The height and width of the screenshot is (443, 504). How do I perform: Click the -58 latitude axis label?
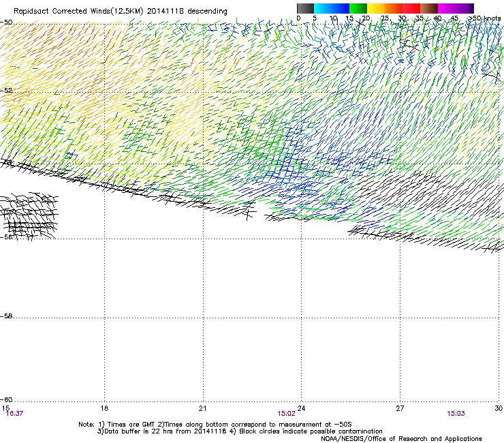click(6, 316)
